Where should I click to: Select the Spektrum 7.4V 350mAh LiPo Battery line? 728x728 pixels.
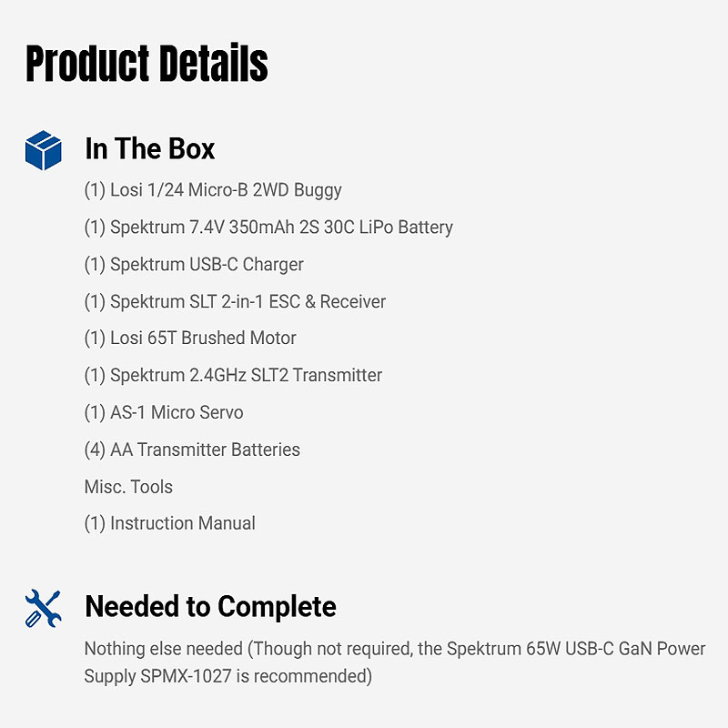pyautogui.click(x=268, y=227)
